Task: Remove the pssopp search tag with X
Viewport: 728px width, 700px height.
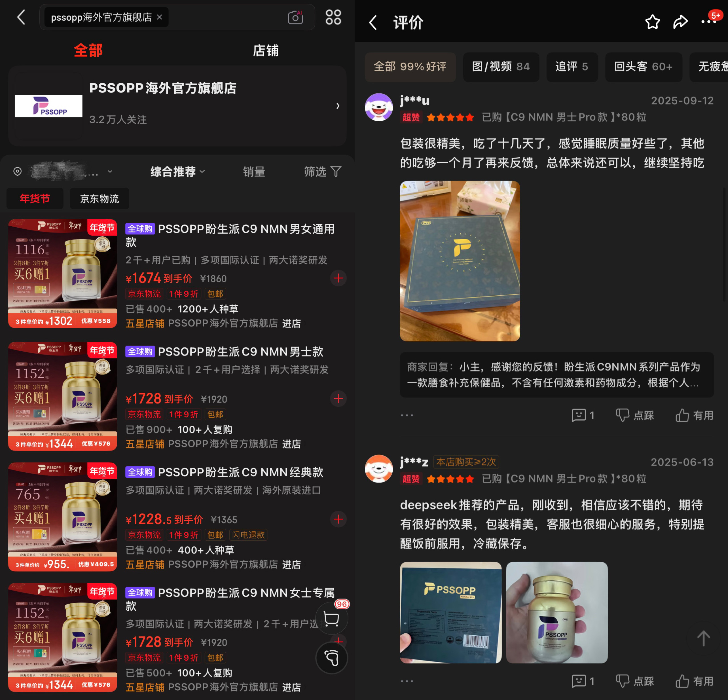Action: click(x=159, y=17)
